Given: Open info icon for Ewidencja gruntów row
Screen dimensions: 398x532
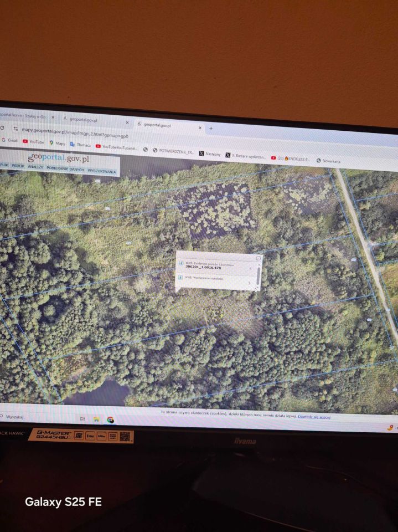Looking at the screenshot, I should (181, 263).
